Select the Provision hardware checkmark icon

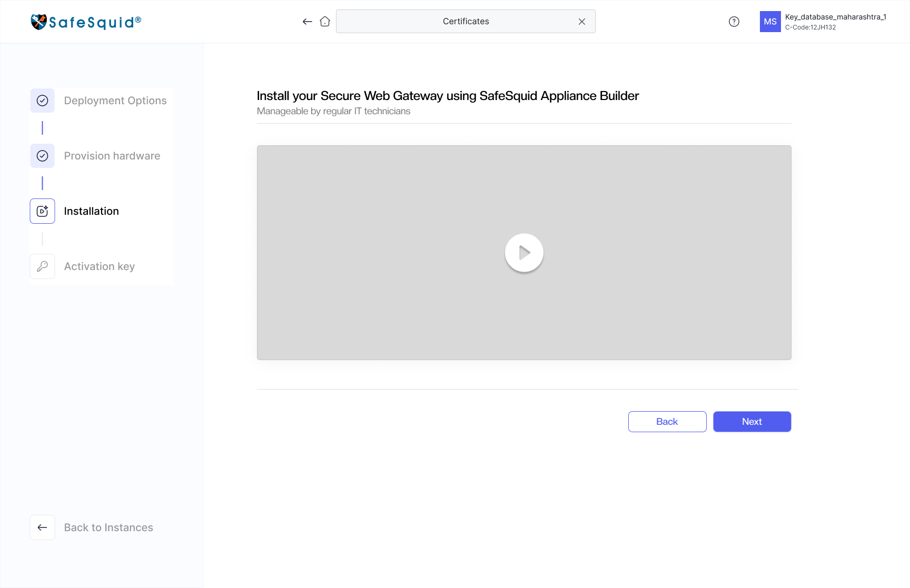tap(43, 156)
